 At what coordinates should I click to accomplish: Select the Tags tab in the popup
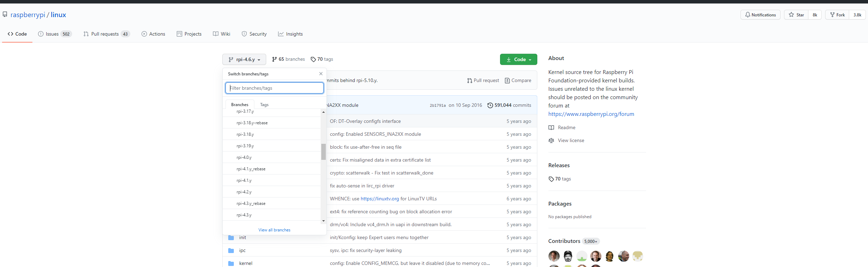coord(264,104)
